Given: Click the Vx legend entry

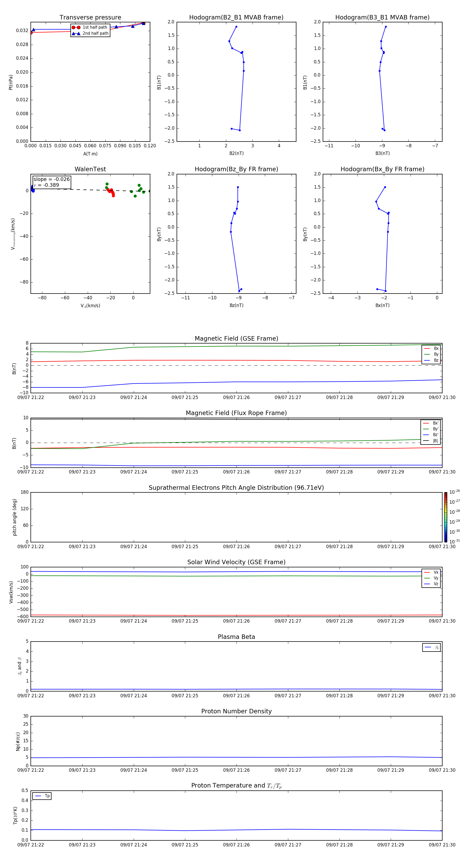Looking at the screenshot, I should [431, 572].
